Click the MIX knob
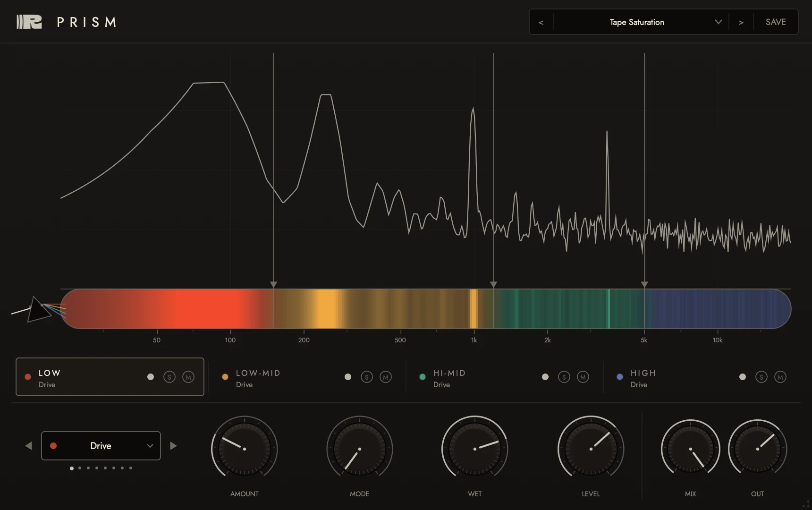This screenshot has width=812, height=510. tap(691, 449)
